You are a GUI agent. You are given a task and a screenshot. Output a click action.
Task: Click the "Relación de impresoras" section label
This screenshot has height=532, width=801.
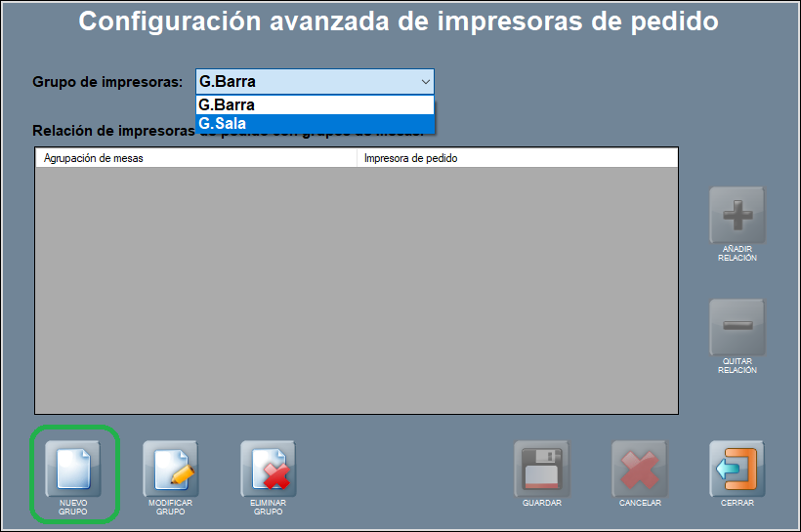click(107, 131)
